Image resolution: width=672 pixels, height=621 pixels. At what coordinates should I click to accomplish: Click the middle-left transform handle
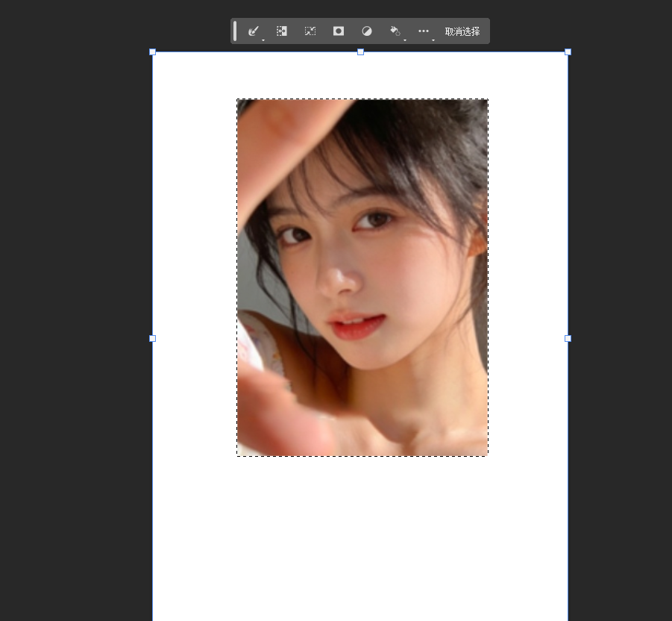click(153, 338)
